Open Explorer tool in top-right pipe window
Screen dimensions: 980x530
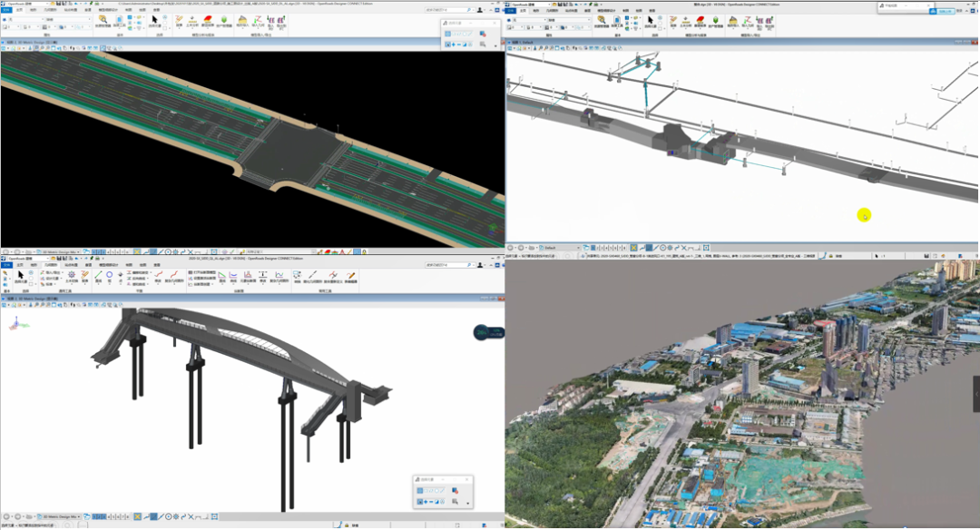602,19
